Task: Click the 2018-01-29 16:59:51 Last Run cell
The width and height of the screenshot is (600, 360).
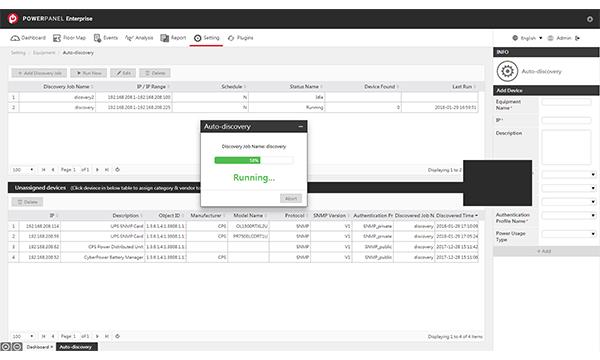Action: pos(440,108)
